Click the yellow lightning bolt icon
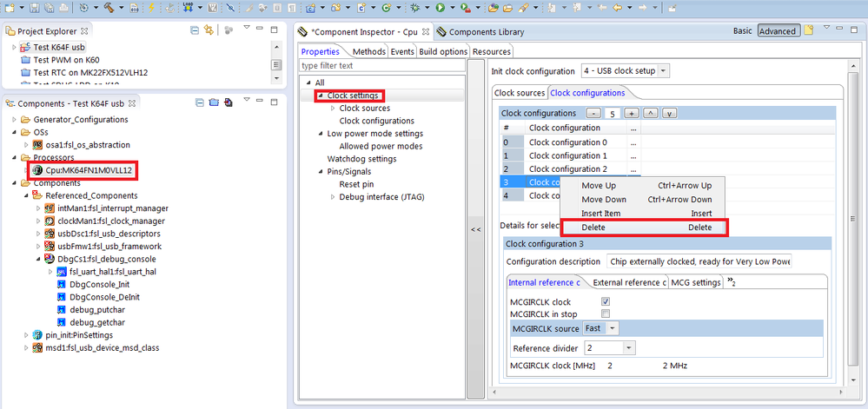 click(152, 8)
